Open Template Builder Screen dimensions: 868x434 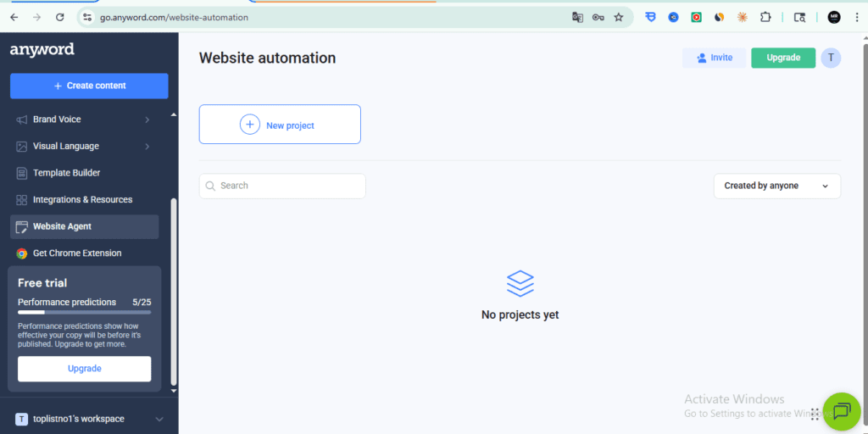point(83,173)
